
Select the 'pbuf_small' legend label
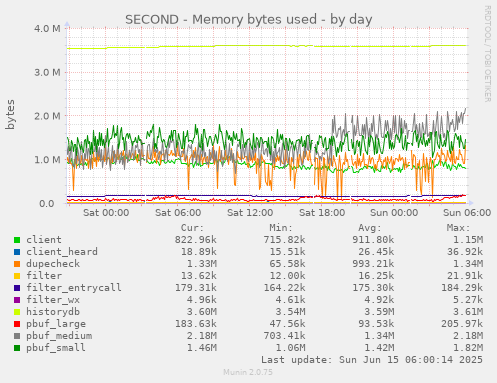click(x=56, y=348)
